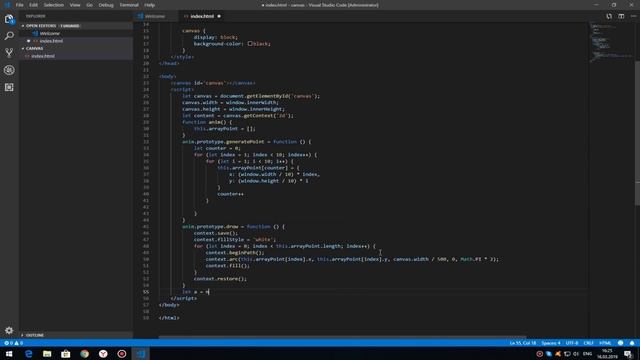Image resolution: width=640 pixels, height=360 pixels.
Task: Open the Extensions view in activity bar
Action: [9, 87]
